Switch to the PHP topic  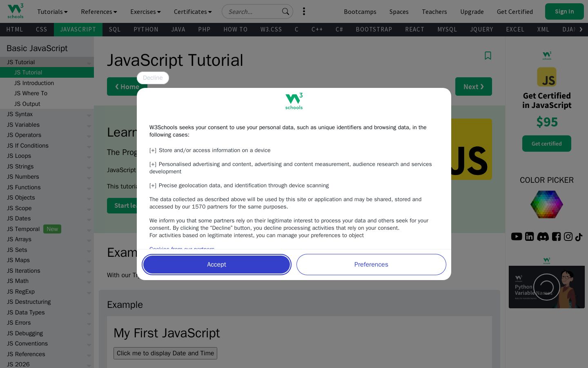204,29
